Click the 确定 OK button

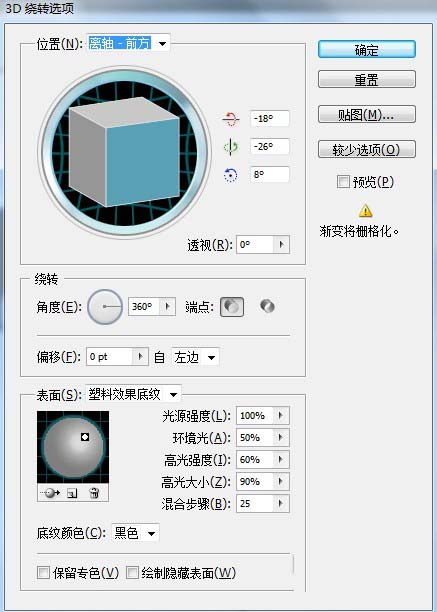point(366,50)
